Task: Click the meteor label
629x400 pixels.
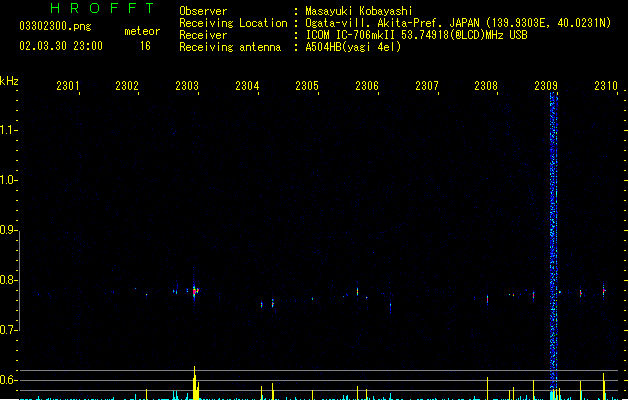Action: click(142, 31)
